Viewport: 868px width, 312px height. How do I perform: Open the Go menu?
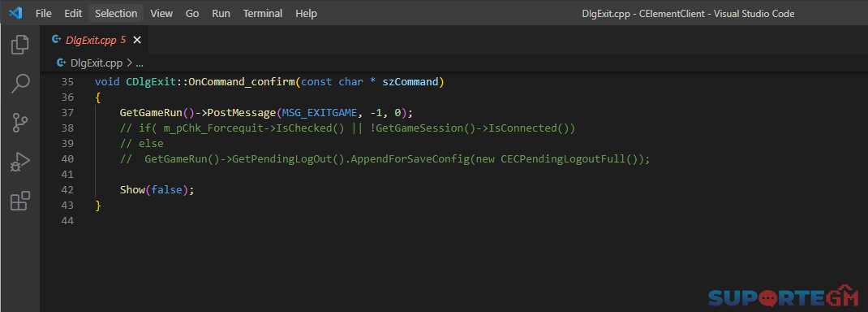coord(192,13)
